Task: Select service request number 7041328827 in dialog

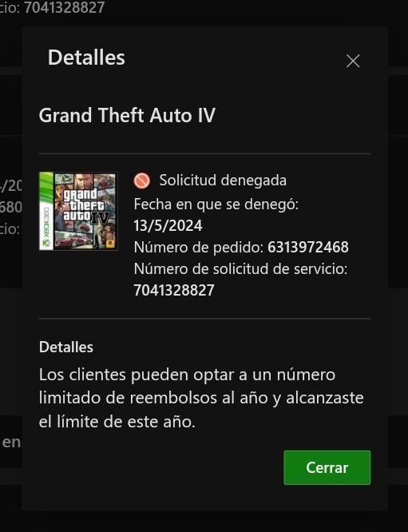Action: pos(174,290)
